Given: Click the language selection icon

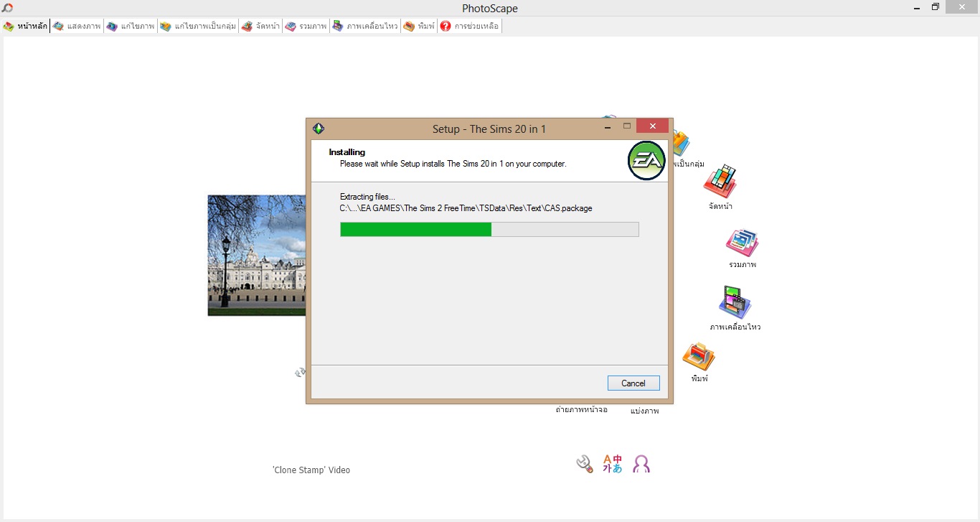Looking at the screenshot, I should pyautogui.click(x=612, y=464).
